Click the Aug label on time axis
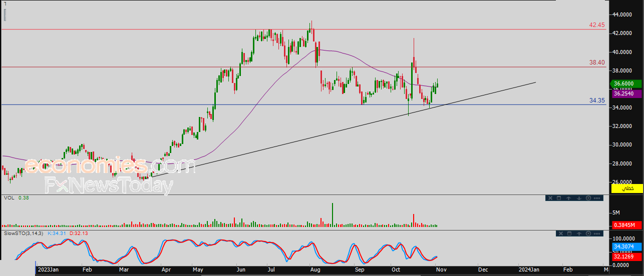This screenshot has width=644, height=276. 315,269
